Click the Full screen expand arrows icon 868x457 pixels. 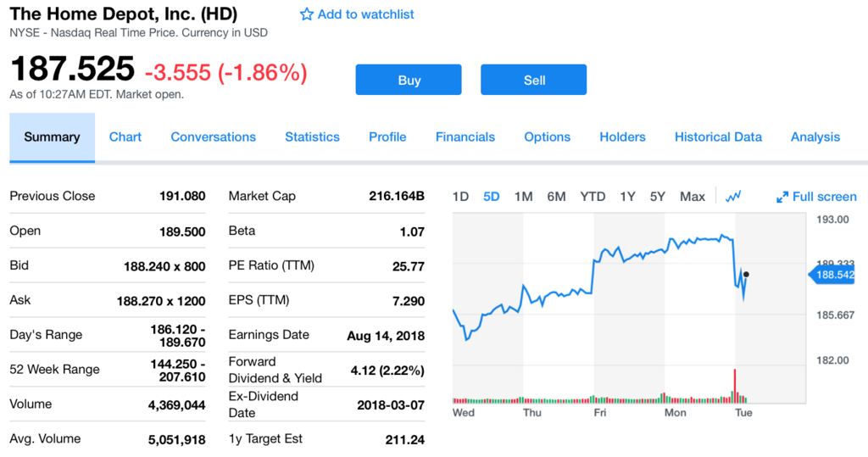pos(782,198)
